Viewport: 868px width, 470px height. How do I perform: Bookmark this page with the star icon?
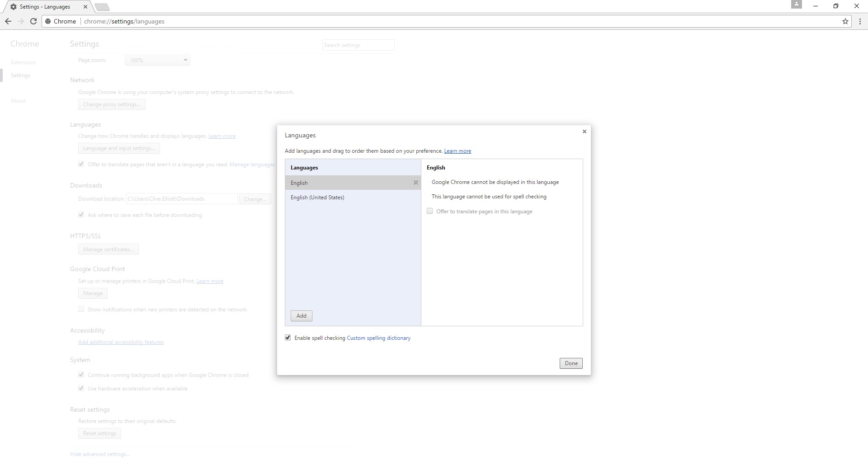(x=845, y=21)
